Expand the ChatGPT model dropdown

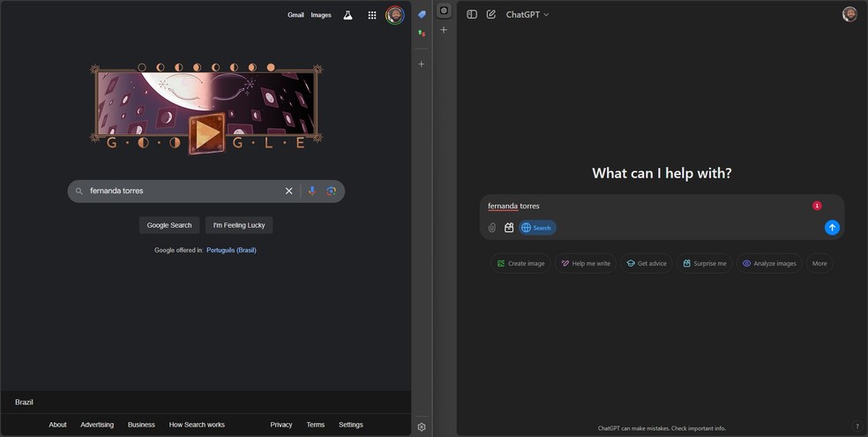[527, 14]
